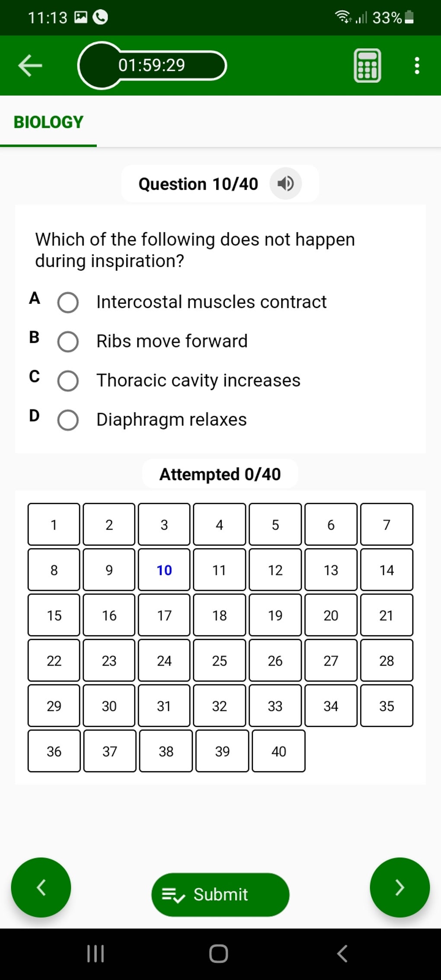Pick option C Thoracic cavity increases
This screenshot has height=980, width=441.
click(x=68, y=381)
